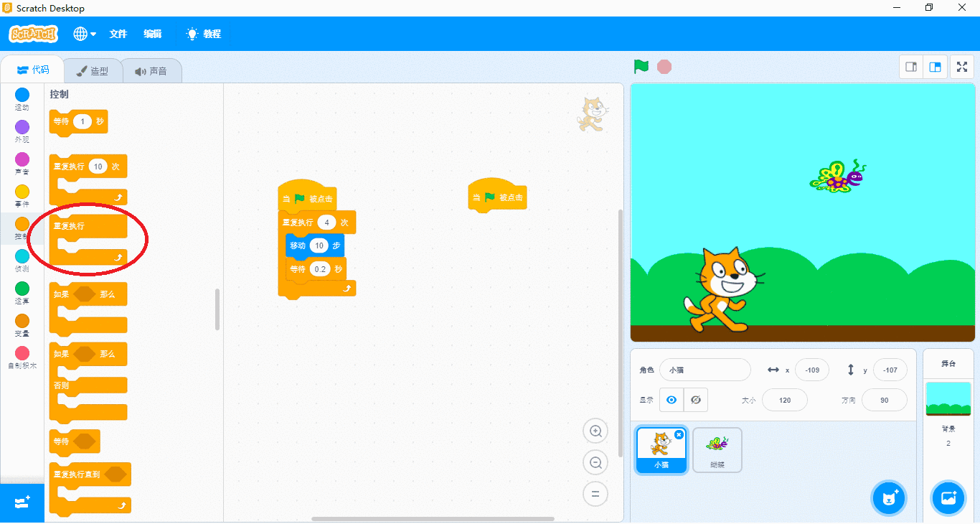Click the wait value 0.2 in script

tap(320, 269)
